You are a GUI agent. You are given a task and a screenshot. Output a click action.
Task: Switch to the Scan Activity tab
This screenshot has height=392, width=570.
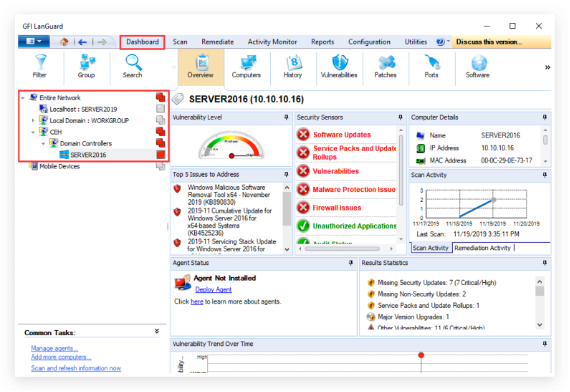tap(431, 248)
